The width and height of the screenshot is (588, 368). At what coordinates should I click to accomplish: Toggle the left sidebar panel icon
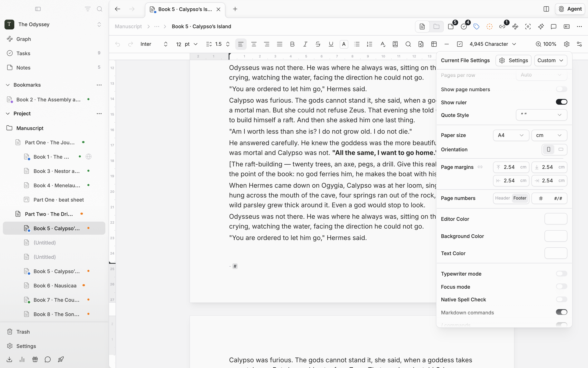tap(38, 9)
